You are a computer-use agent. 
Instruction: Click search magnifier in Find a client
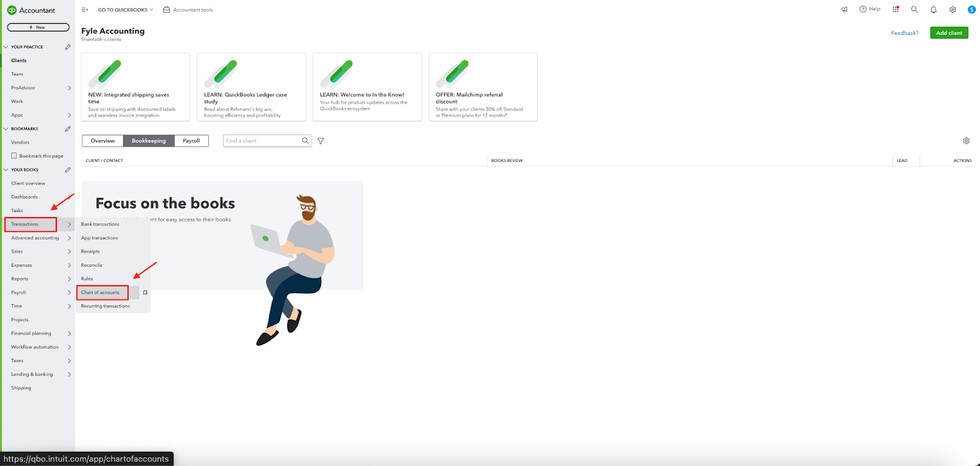(x=306, y=141)
